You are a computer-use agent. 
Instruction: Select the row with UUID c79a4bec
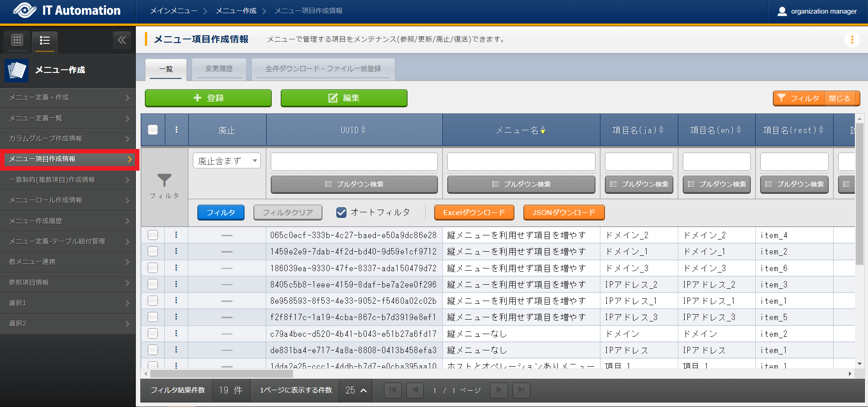point(153,334)
